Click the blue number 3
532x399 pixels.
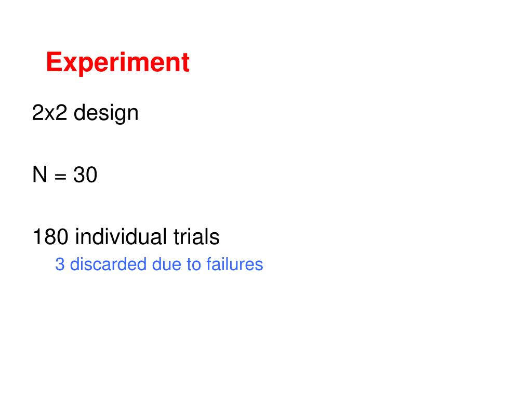[60, 264]
